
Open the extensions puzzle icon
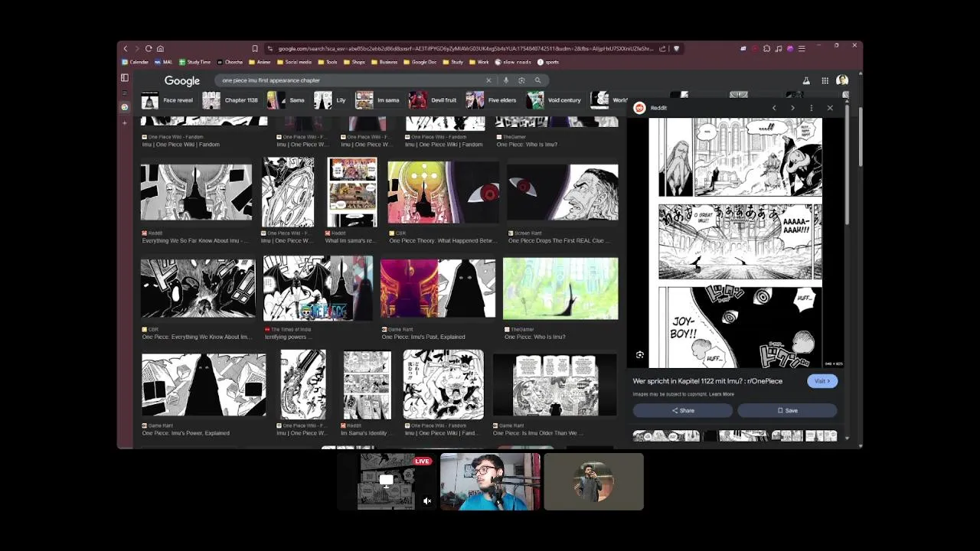767,48
